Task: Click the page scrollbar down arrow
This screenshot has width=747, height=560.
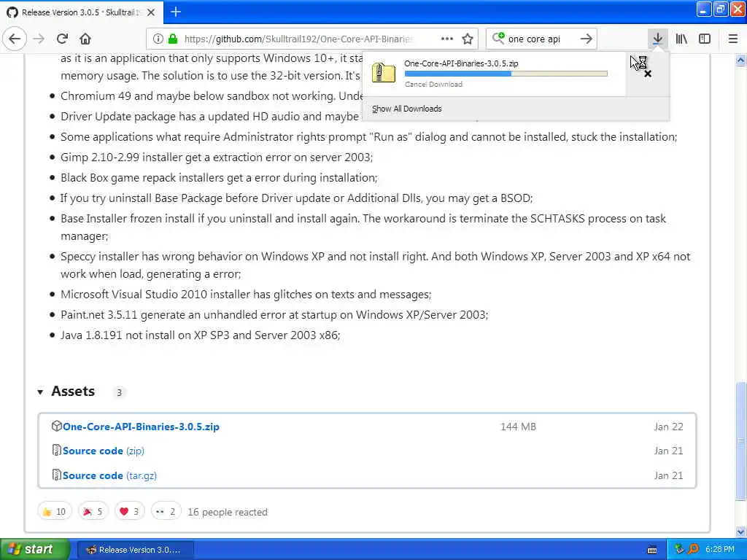Action: tap(741, 532)
